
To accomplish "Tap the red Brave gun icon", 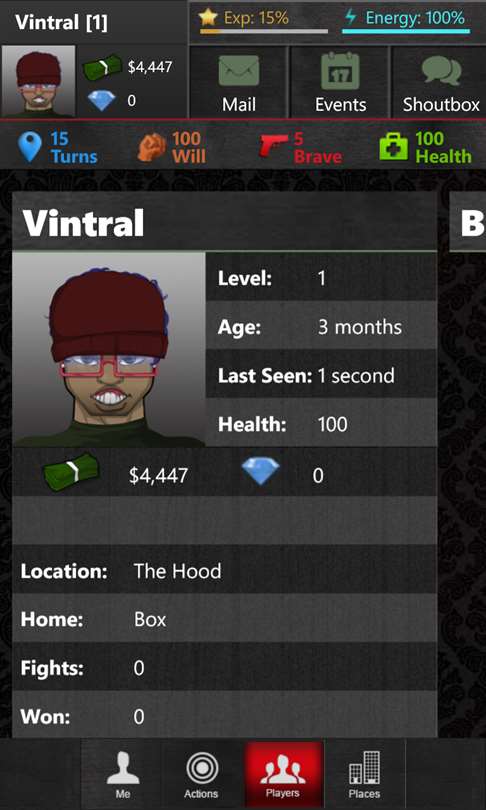I will (x=273, y=146).
